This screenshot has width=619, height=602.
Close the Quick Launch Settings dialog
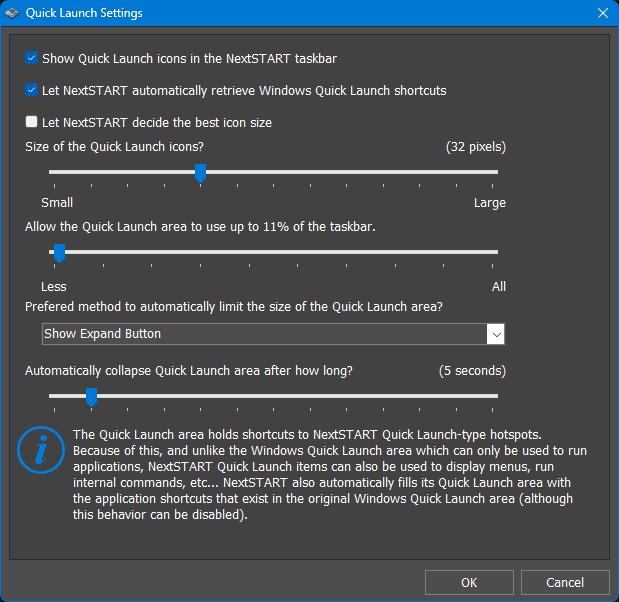[602, 13]
